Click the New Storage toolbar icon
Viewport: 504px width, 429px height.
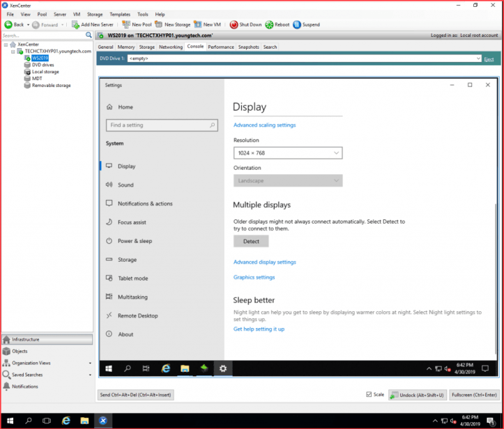point(158,24)
